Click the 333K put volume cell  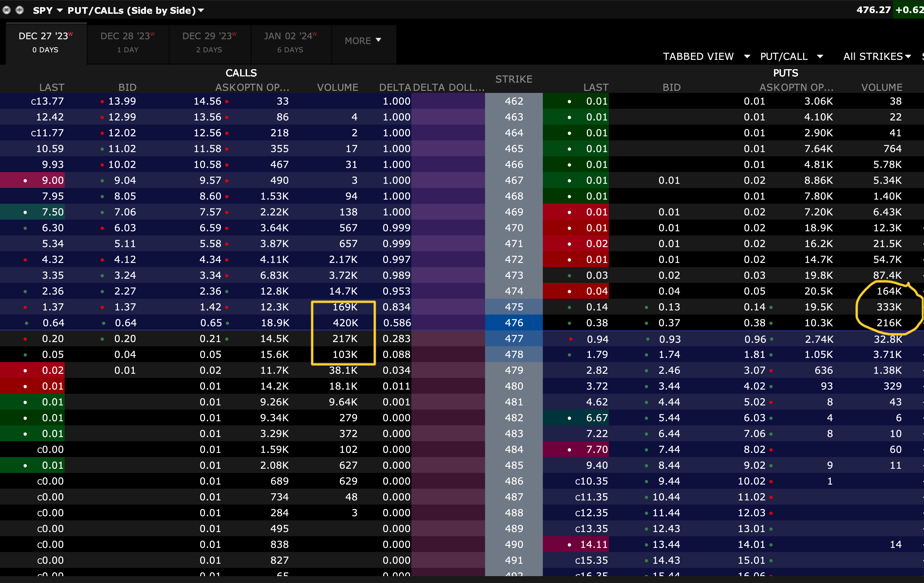(x=889, y=307)
